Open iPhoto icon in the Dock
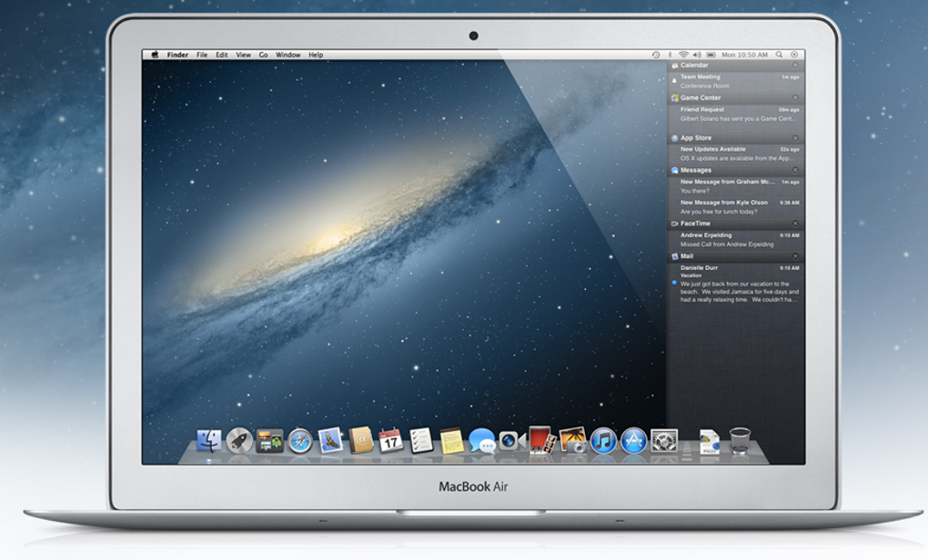Screen dimensions: 928x560 click(572, 441)
